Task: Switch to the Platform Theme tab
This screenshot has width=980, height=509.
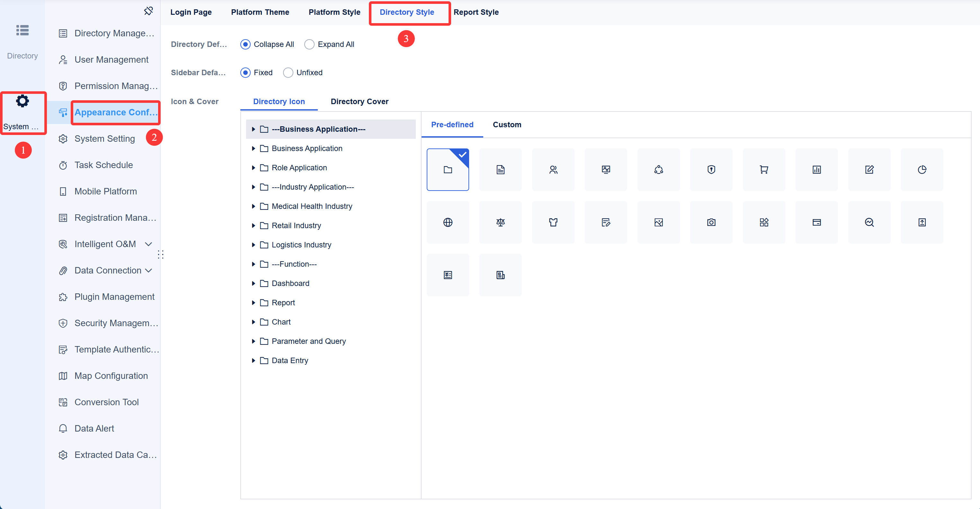Action: [x=260, y=12]
